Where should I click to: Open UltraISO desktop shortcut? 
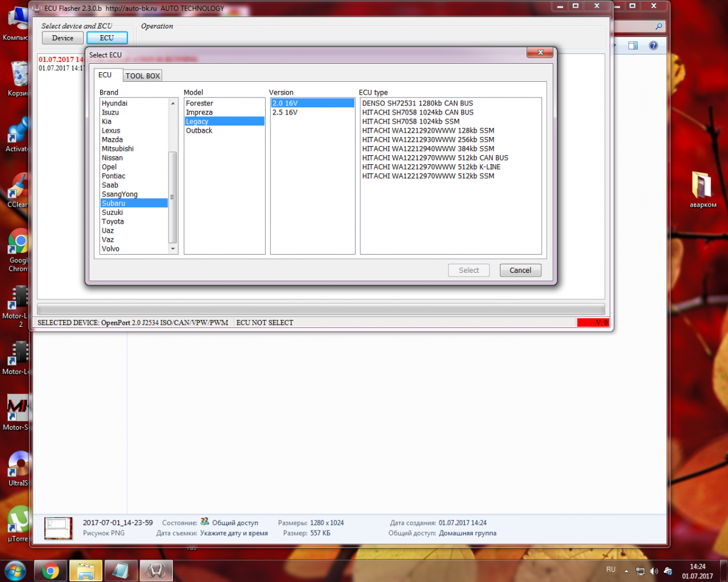point(19,469)
